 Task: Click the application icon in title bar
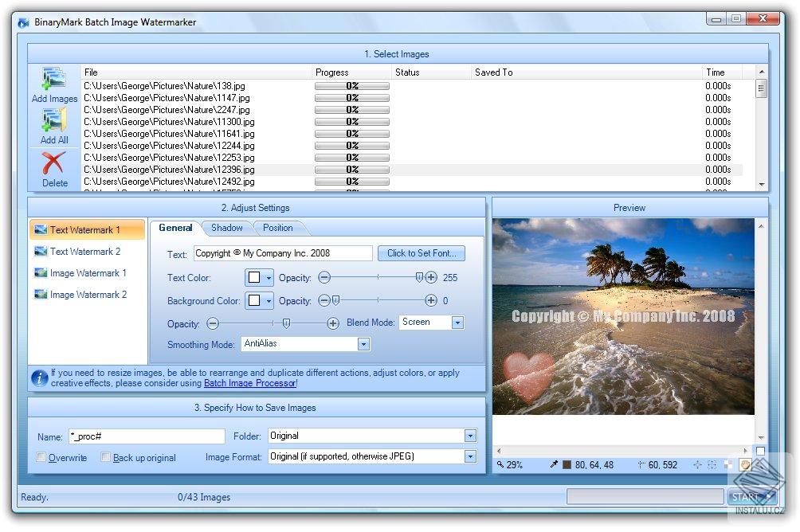(23, 23)
